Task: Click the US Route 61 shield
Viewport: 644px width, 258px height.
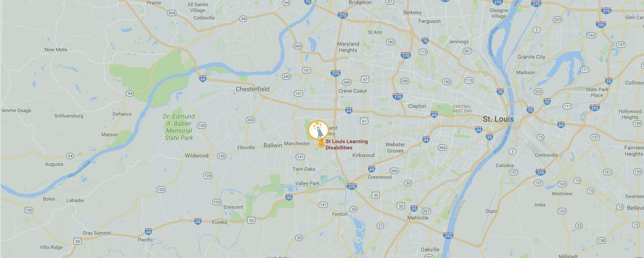Action: [x=365, y=121]
